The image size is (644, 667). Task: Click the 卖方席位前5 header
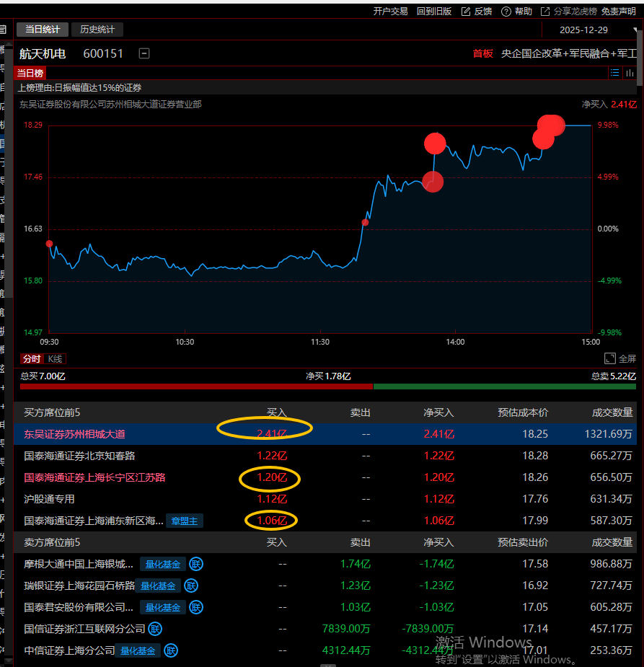click(52, 542)
